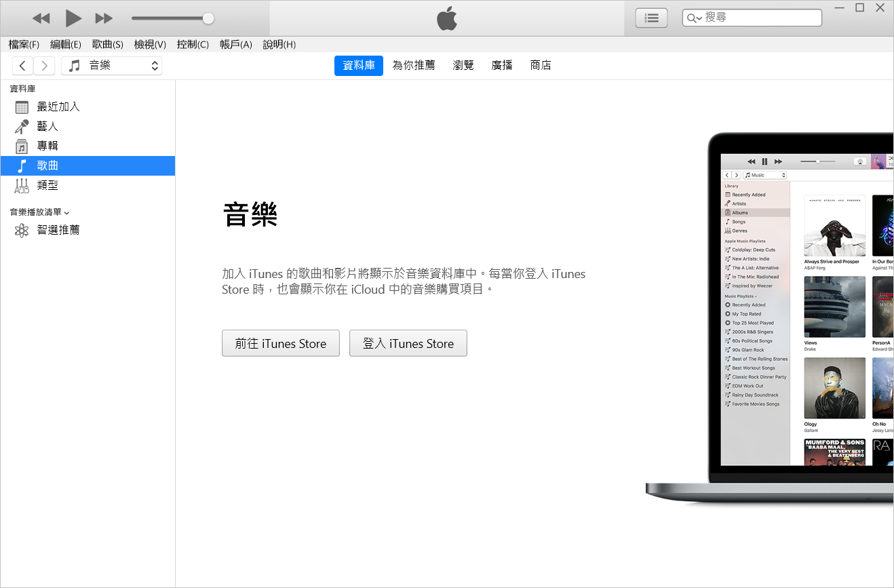Click the 音樂 main heading

pos(250,215)
